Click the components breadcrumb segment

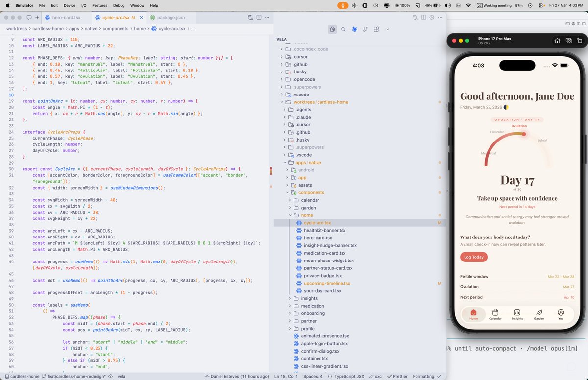[x=116, y=28]
